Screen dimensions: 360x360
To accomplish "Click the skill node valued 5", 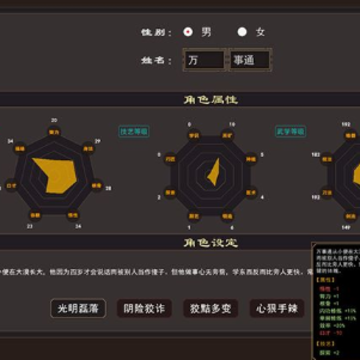I will click(251, 159).
